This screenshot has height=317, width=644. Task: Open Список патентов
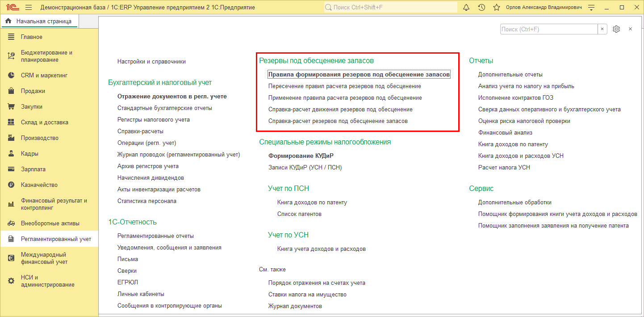[299, 214]
